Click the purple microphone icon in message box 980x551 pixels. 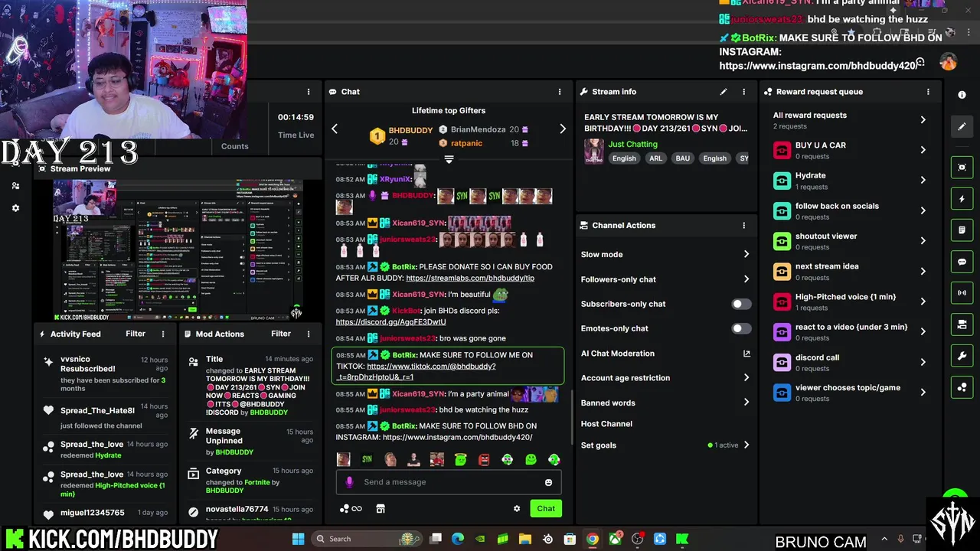pyautogui.click(x=349, y=482)
